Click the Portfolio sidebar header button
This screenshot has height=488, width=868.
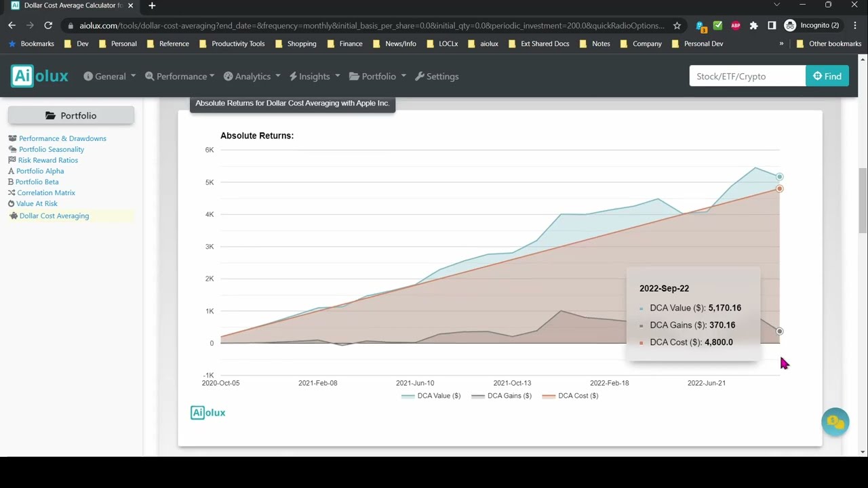point(71,115)
